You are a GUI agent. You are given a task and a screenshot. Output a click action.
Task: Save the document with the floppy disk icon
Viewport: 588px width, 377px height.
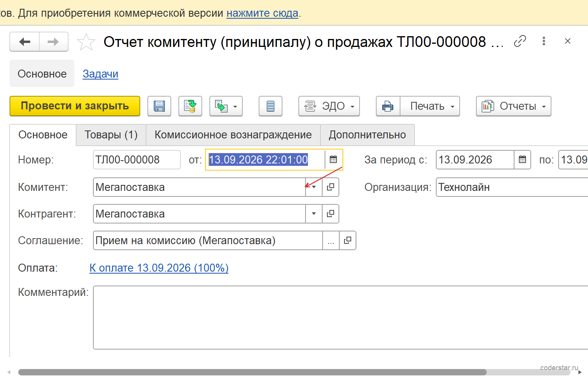pos(159,106)
